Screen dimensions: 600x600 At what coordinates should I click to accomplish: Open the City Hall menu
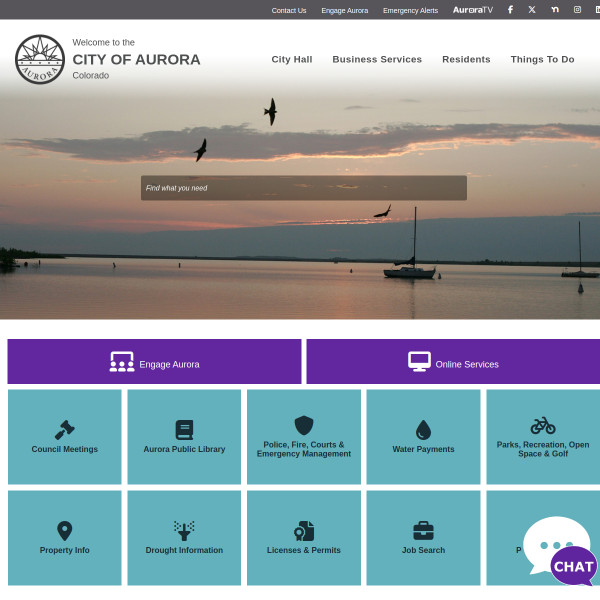(292, 59)
